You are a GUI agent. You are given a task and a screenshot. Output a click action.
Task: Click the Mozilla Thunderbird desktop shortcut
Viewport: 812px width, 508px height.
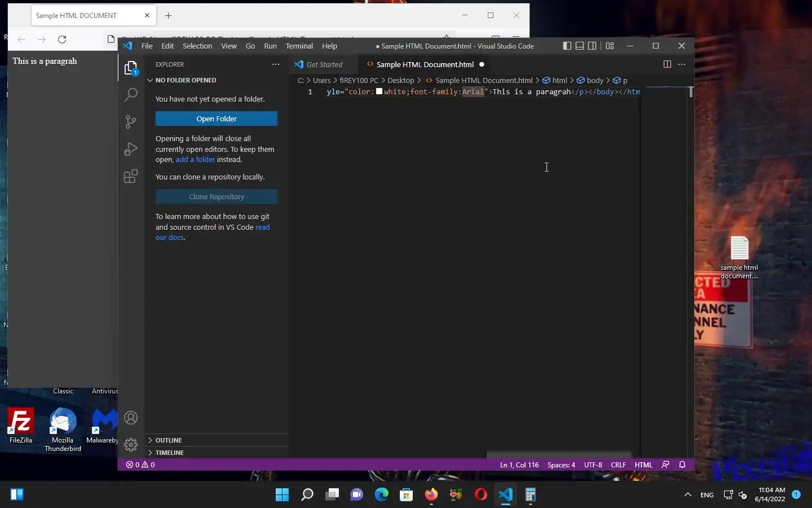[x=63, y=430]
